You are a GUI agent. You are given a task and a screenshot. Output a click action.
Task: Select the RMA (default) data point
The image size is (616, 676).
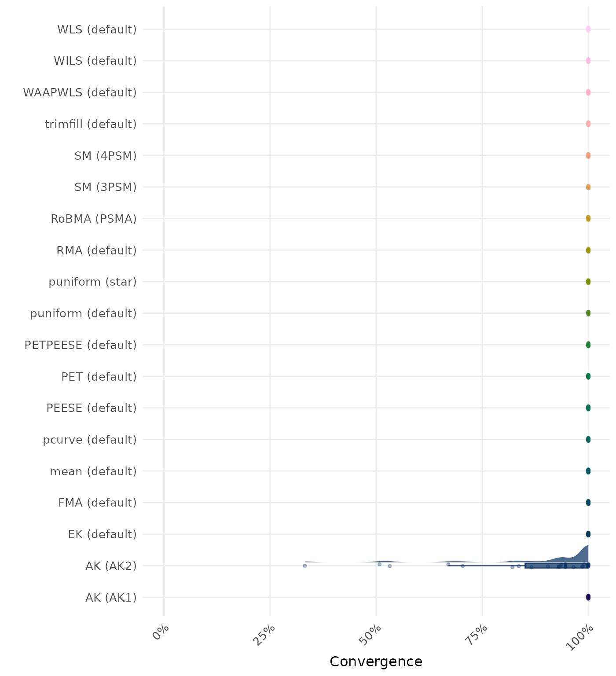pos(588,250)
